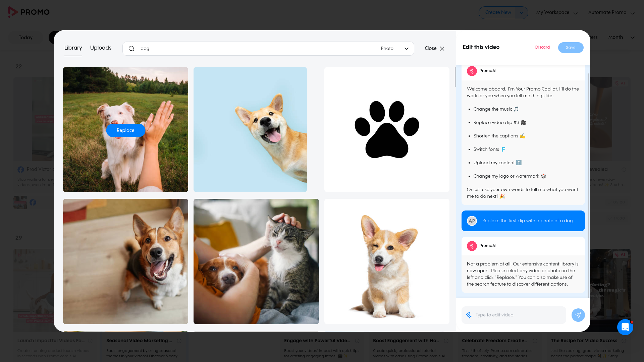
Task: Open info icon for Boost Engagement card
Action: pos(446,341)
